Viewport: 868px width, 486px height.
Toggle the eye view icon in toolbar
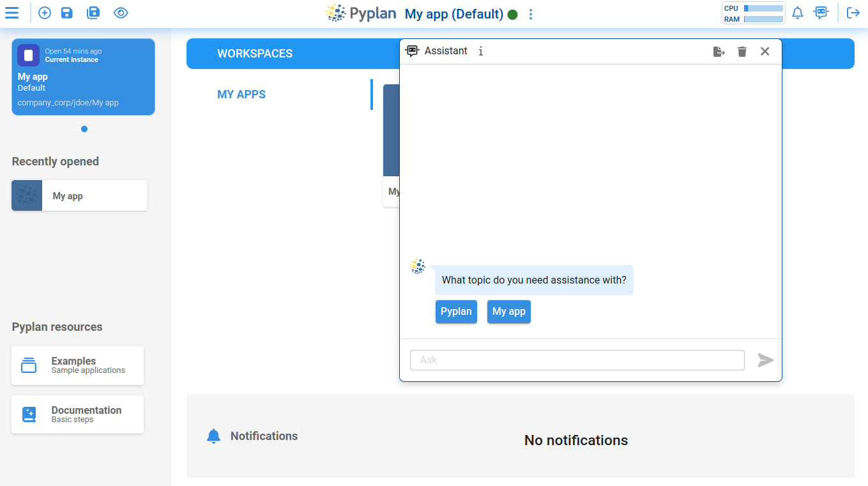(121, 13)
